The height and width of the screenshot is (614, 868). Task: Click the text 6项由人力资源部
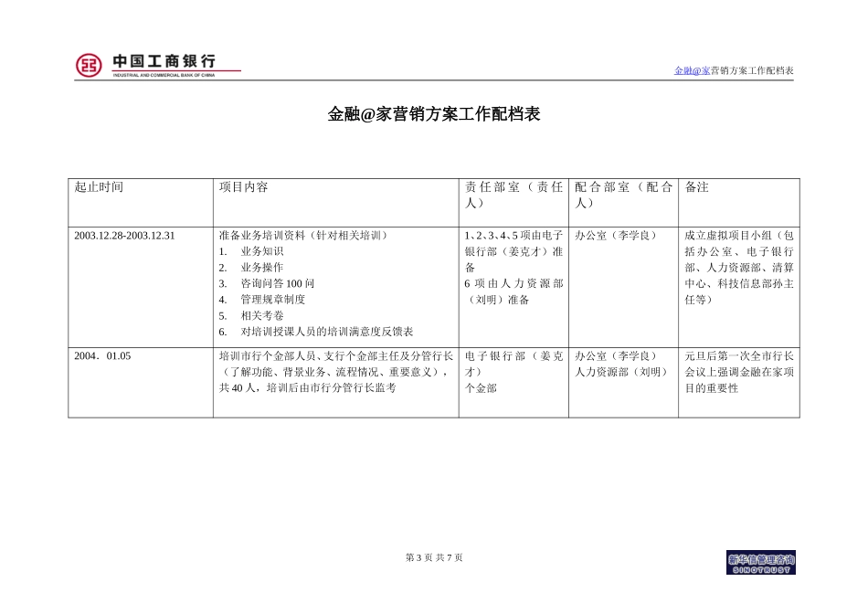(x=513, y=283)
